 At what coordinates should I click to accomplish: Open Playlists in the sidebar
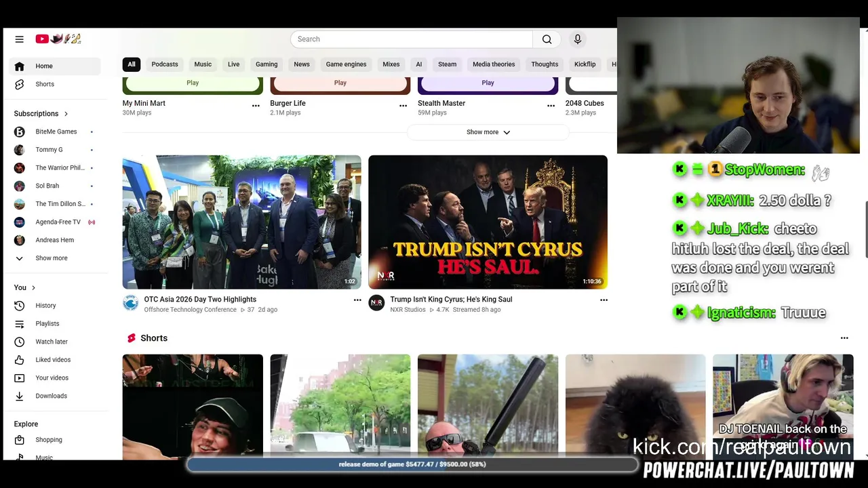click(55, 324)
